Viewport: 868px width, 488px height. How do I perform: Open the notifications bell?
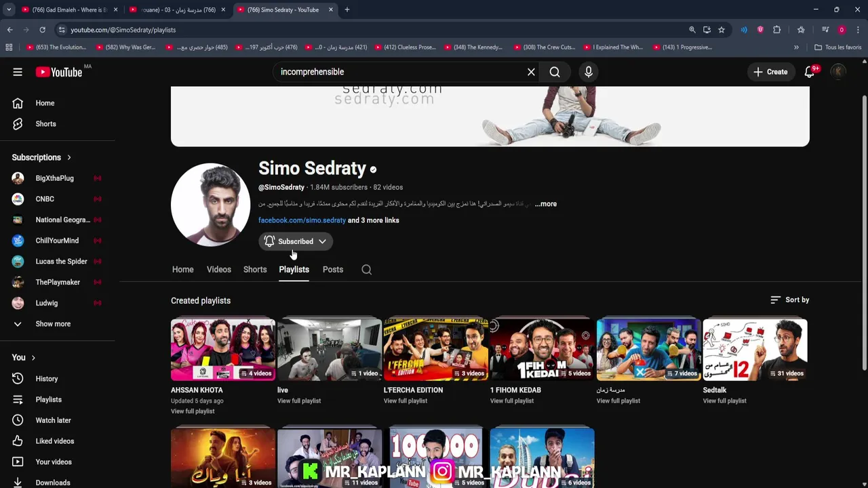[809, 72]
